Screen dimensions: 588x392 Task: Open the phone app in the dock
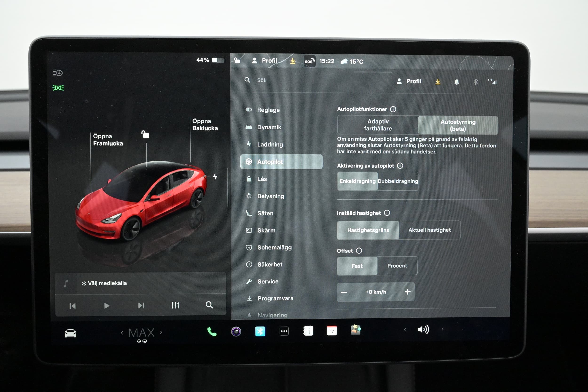coord(212,332)
